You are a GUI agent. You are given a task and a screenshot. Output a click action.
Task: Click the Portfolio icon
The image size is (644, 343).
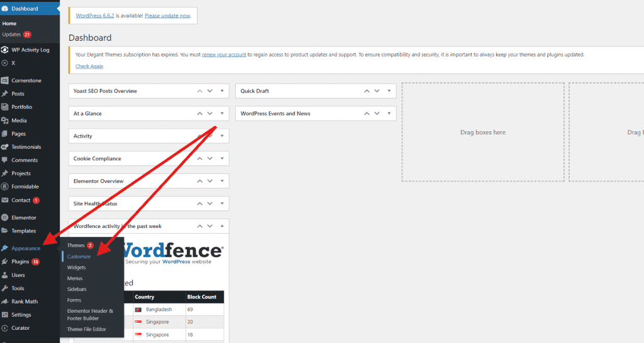click(4, 107)
